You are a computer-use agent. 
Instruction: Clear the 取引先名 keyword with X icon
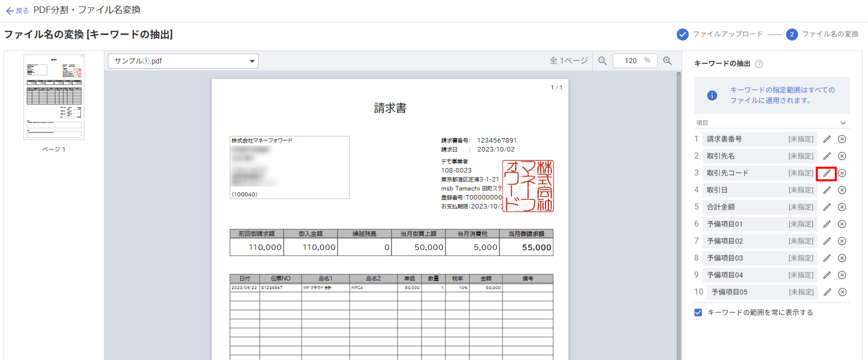point(842,156)
